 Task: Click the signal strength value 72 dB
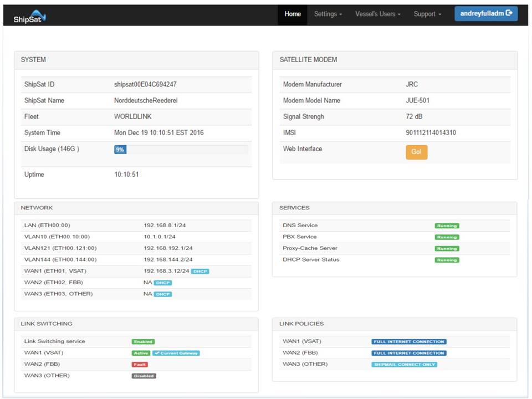click(x=414, y=116)
